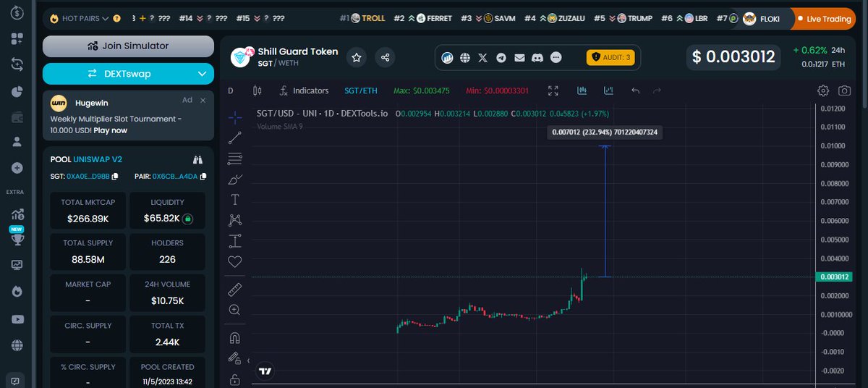868x388 pixels.
Task: Click the TradingView logo on chart
Action: click(265, 371)
